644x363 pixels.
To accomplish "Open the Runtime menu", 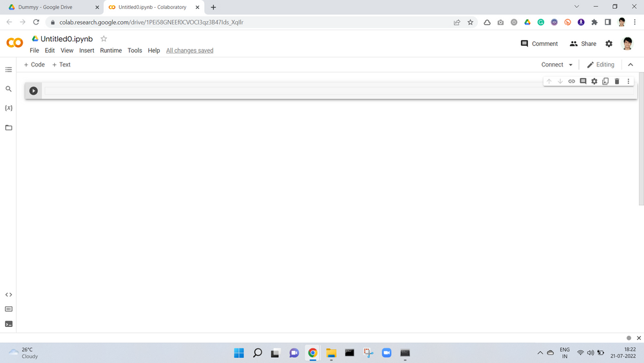I will pos(111,50).
